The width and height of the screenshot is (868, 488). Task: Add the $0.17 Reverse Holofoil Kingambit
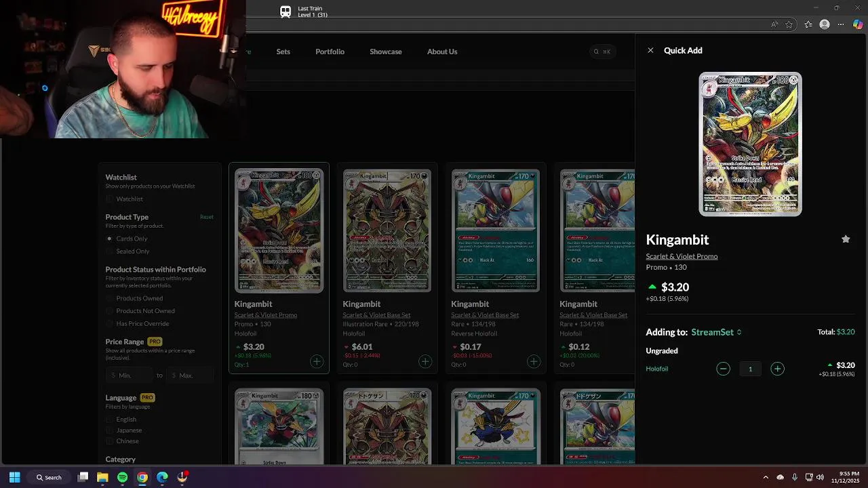[x=534, y=361]
